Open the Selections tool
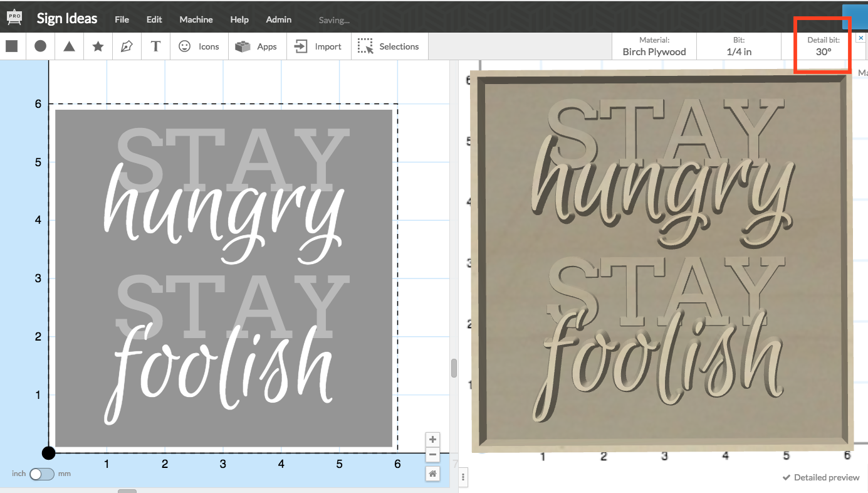This screenshot has width=868, height=493. click(x=388, y=46)
